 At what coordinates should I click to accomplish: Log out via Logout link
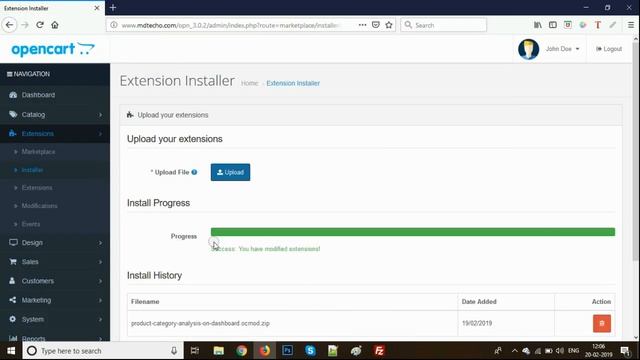[609, 49]
